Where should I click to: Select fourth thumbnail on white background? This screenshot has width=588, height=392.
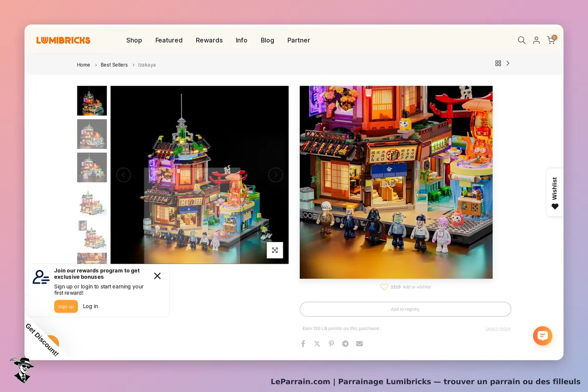click(x=92, y=201)
